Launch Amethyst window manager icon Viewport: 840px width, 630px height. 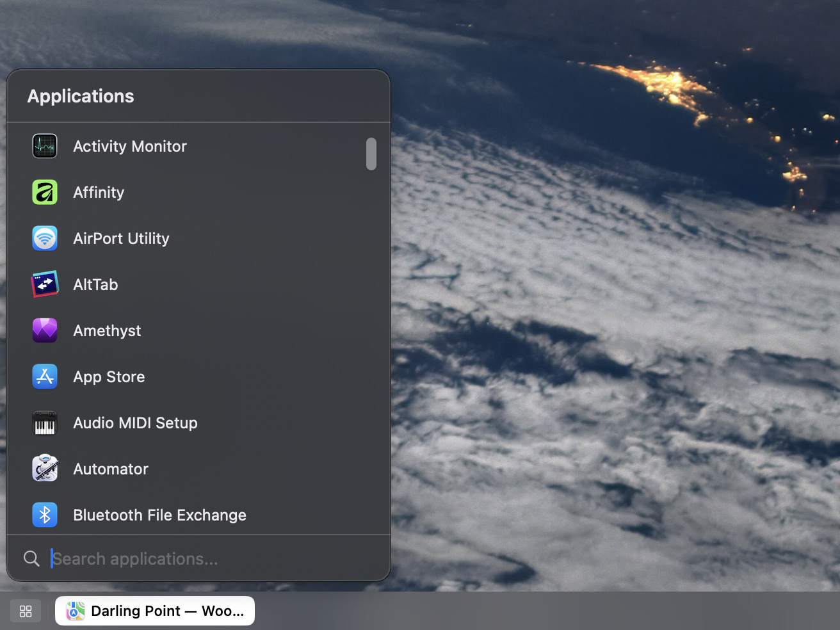coord(44,330)
